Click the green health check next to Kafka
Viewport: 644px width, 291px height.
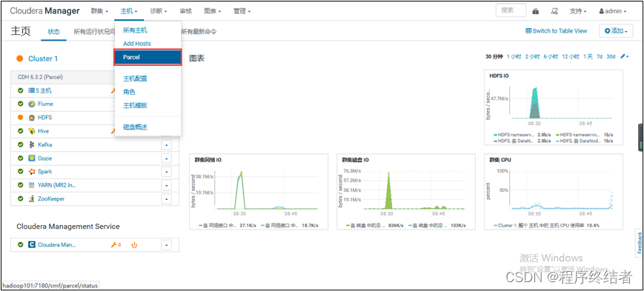pos(20,144)
